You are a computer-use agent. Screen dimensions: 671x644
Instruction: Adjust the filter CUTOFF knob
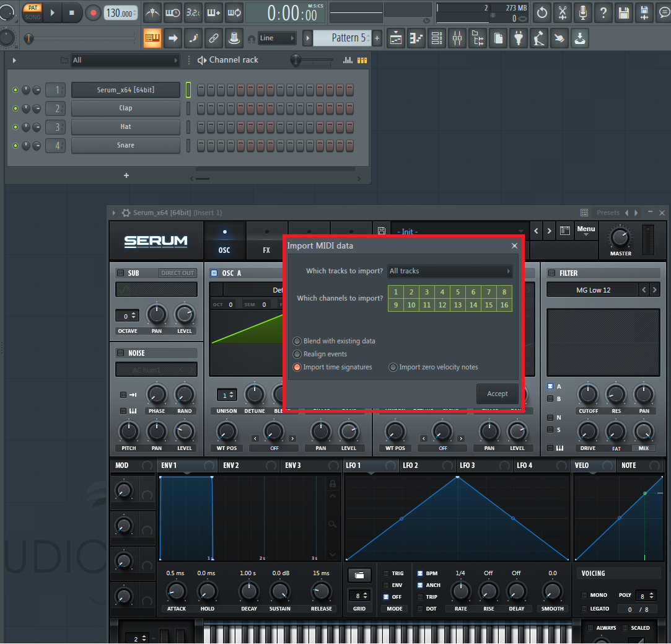[x=588, y=394]
